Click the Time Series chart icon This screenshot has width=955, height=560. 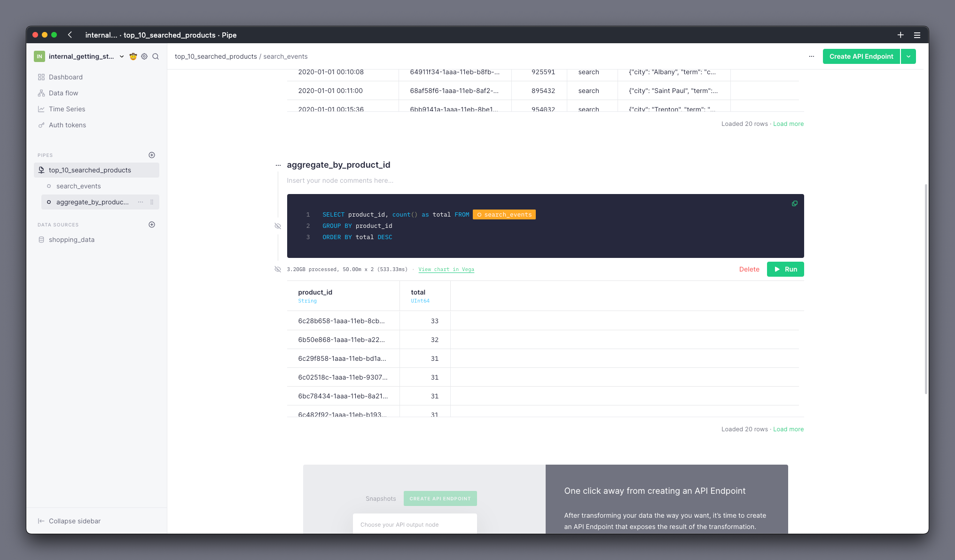(41, 109)
